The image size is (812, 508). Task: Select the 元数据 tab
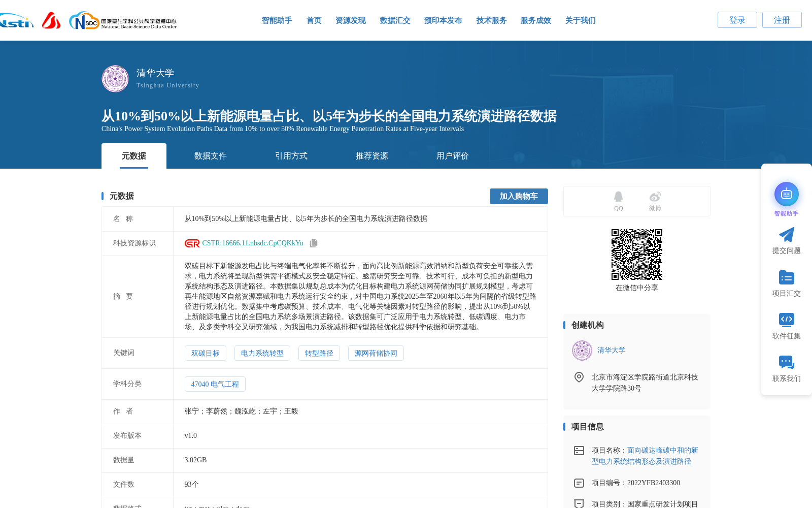[x=134, y=156]
